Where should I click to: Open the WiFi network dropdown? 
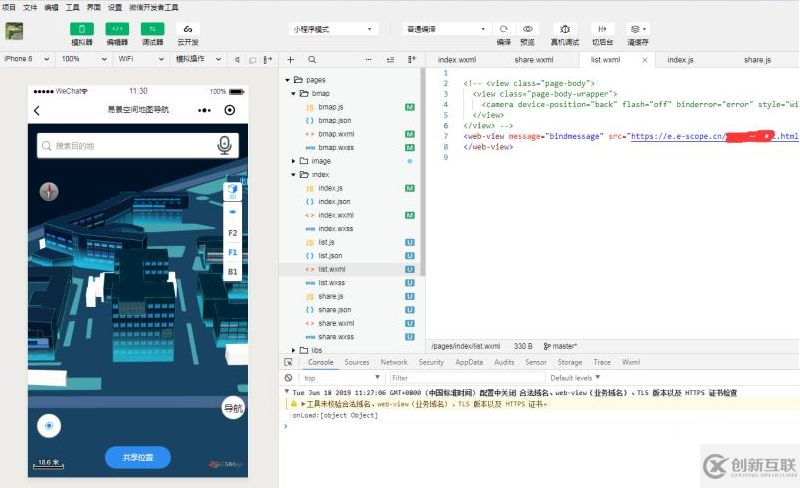click(x=141, y=59)
